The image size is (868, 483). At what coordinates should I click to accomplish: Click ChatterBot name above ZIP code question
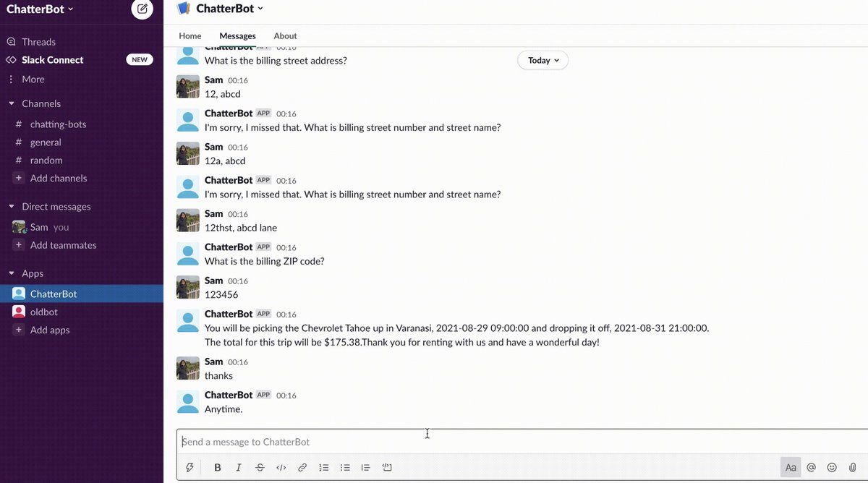click(x=229, y=247)
